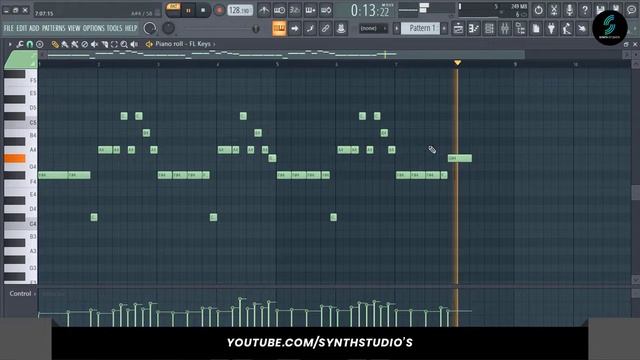Open the Pattern 1 selector
640x360 pixels.
coord(420,28)
